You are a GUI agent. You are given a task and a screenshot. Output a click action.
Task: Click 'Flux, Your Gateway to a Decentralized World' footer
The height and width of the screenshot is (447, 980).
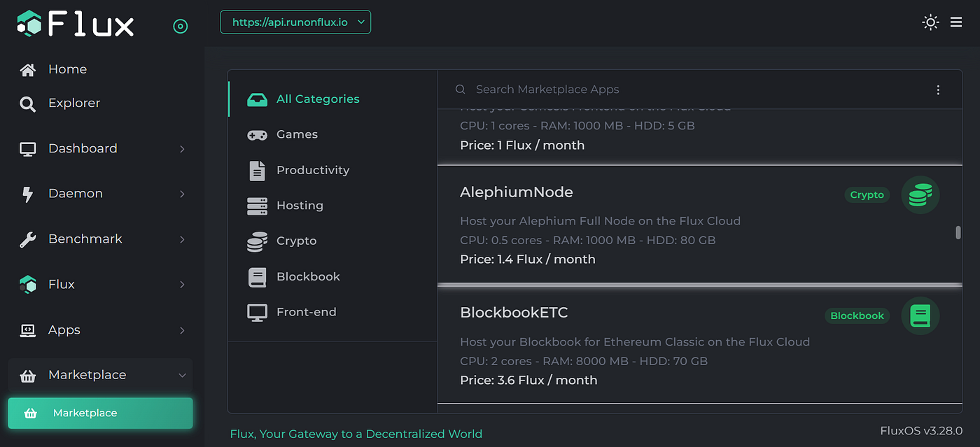[356, 434]
